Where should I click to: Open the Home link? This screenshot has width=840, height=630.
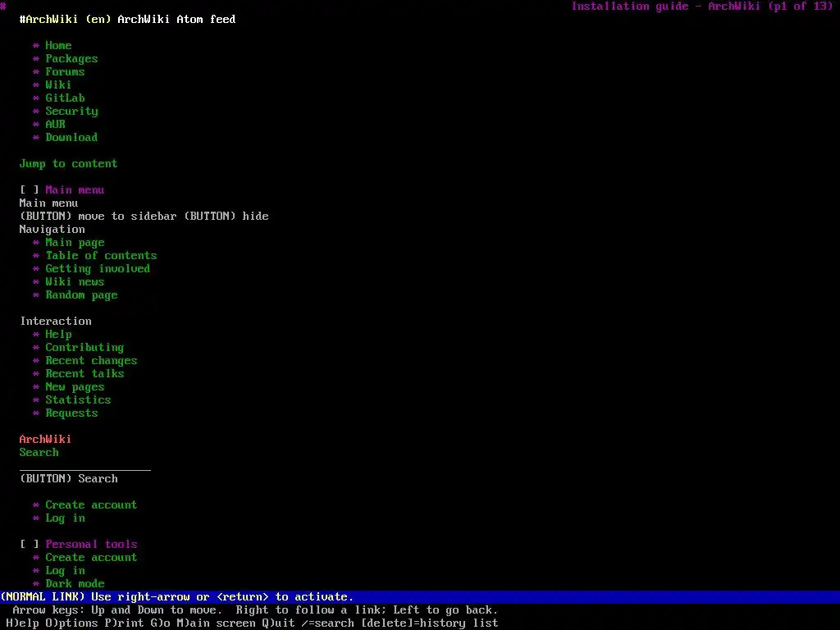pyautogui.click(x=58, y=46)
